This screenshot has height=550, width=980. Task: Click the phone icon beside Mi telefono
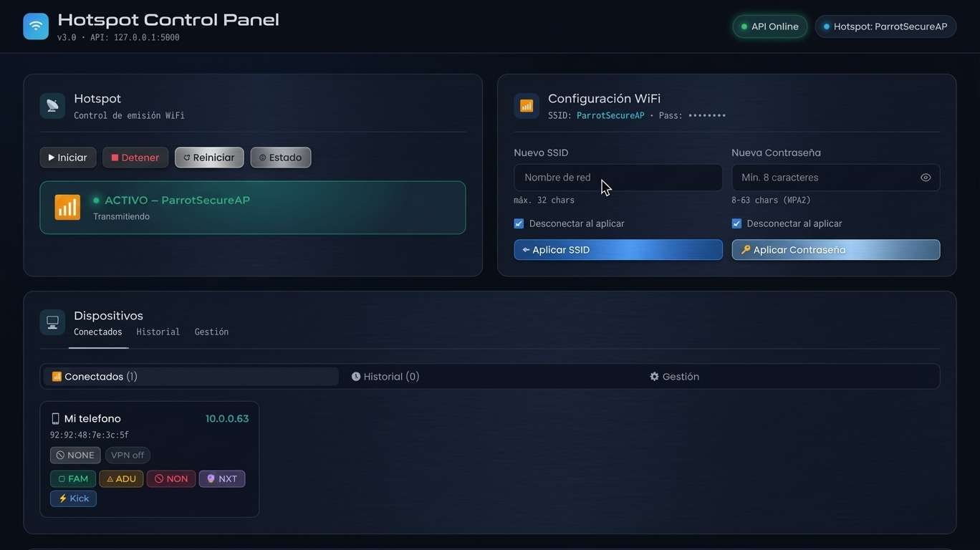[x=55, y=419]
